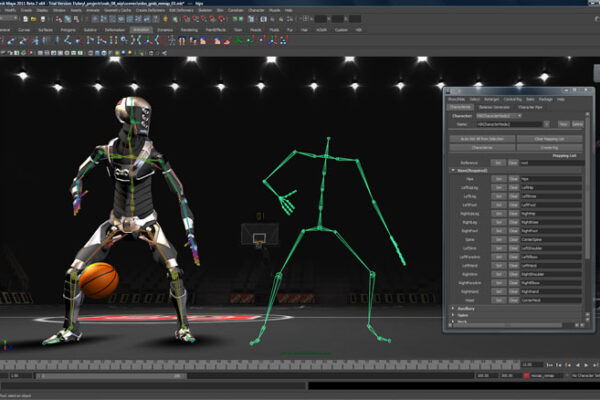Click the magnifier shelf icon on the Animation shelf
Viewport: 600px width, 400px height.
[124, 40]
